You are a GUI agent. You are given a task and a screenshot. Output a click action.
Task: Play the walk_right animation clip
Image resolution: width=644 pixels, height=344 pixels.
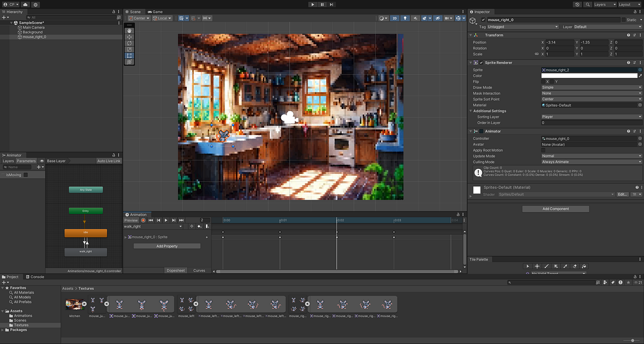tap(166, 220)
